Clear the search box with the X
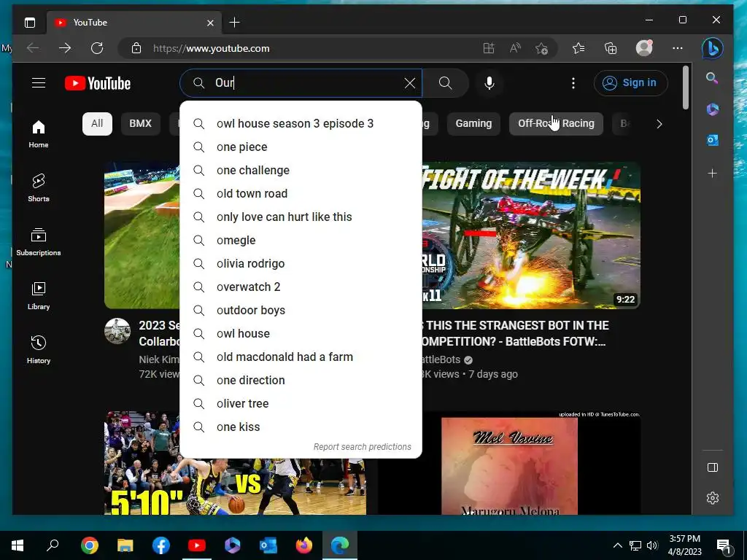 pos(410,83)
